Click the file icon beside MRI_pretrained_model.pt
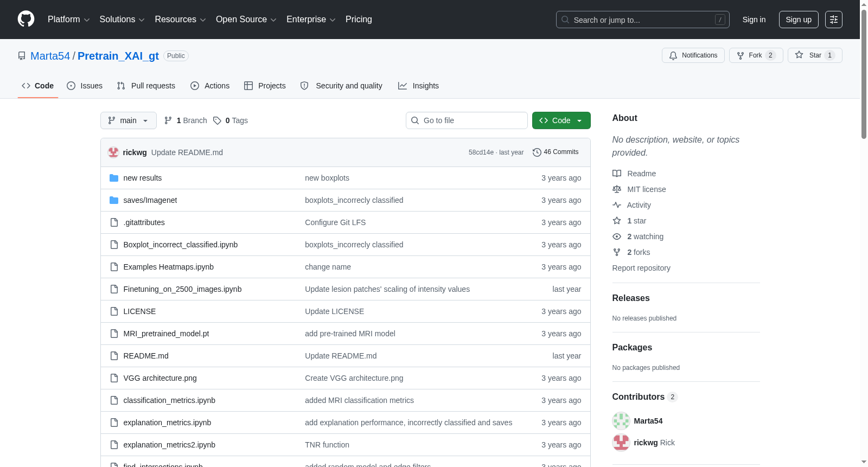868x467 pixels. 114,334
